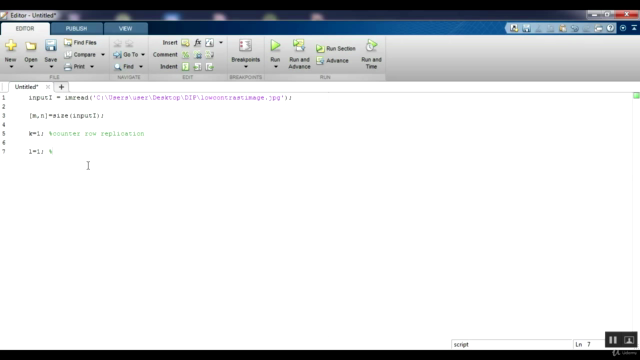Expand the New dropdown arrow
Viewport: 640px width, 360px height.
pos(11,67)
